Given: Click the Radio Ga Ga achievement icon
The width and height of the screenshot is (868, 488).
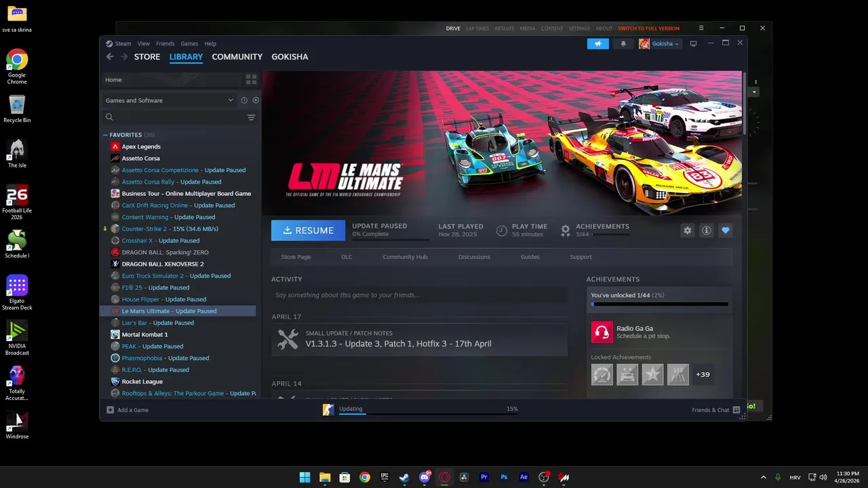Looking at the screenshot, I should pos(602,332).
